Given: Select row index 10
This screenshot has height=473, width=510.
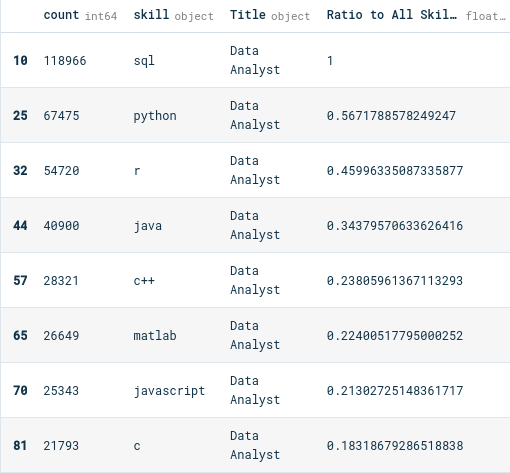Looking at the screenshot, I should (20, 61).
